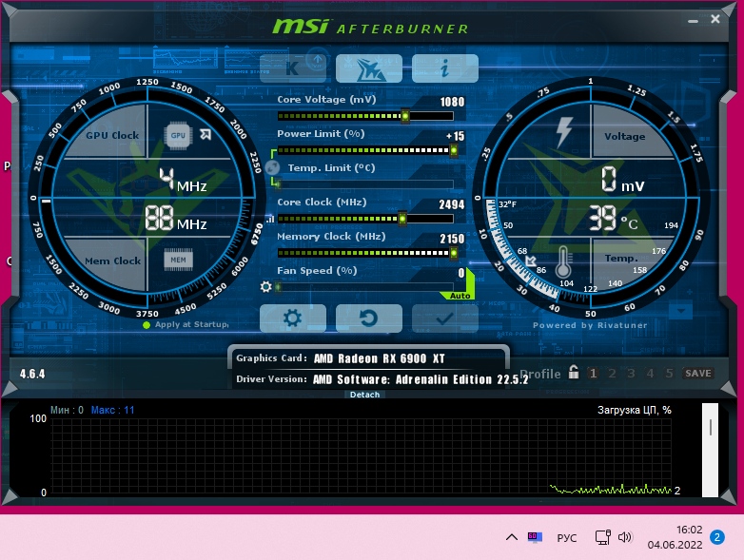Click version number 4.6.4
The width and height of the screenshot is (744, 560).
(32, 374)
